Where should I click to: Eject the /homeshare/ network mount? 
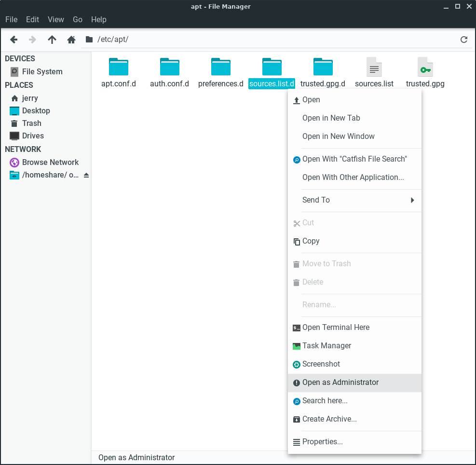coord(86,175)
